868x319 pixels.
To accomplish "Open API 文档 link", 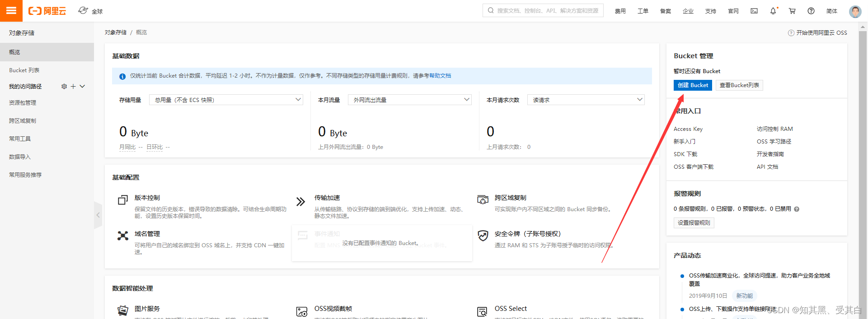I will [768, 166].
